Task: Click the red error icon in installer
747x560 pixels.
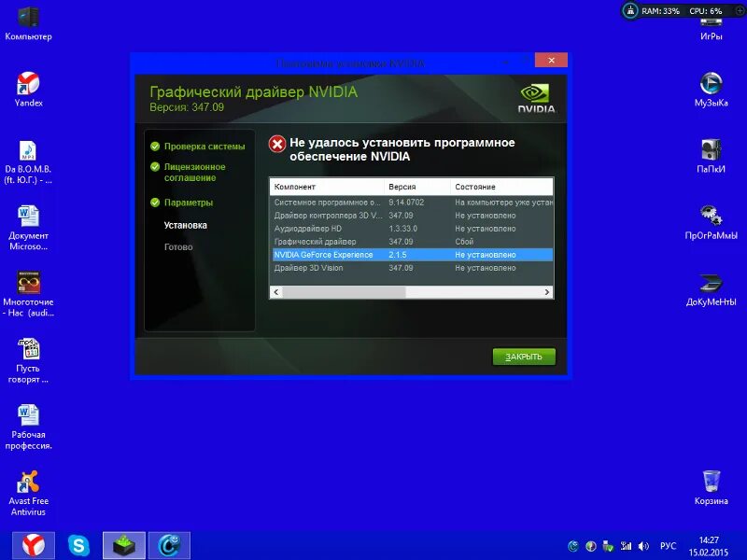Action: 276,144
